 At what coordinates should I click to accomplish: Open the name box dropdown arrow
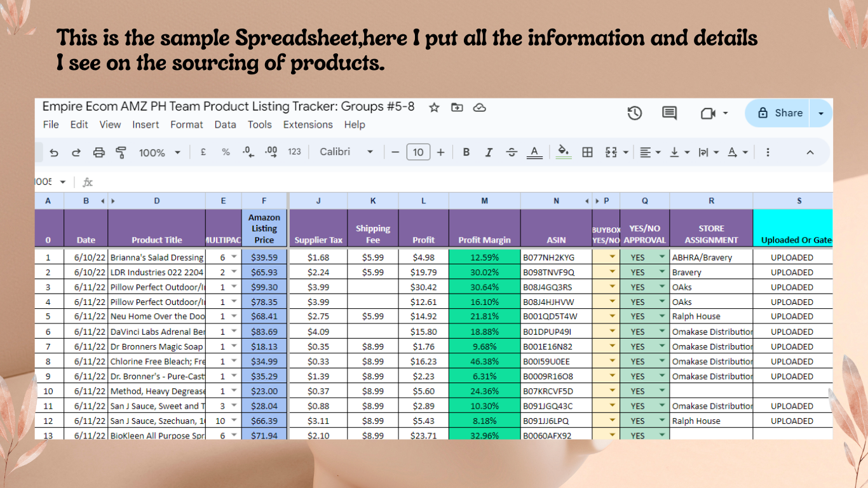[x=63, y=182]
